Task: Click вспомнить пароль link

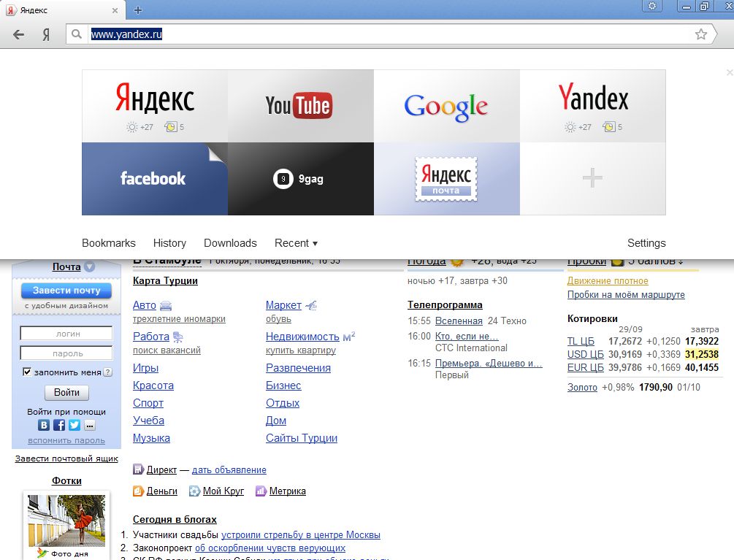Action: 66,441
